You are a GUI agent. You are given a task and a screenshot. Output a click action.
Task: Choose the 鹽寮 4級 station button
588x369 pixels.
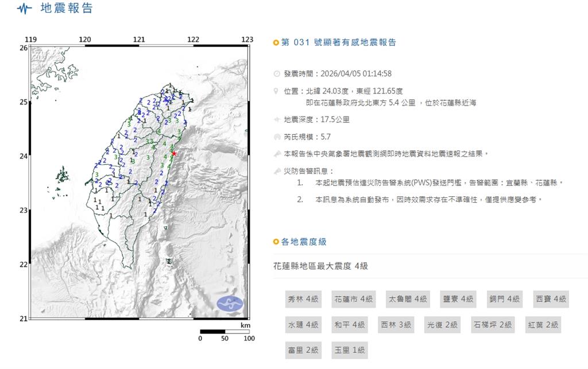tap(458, 299)
